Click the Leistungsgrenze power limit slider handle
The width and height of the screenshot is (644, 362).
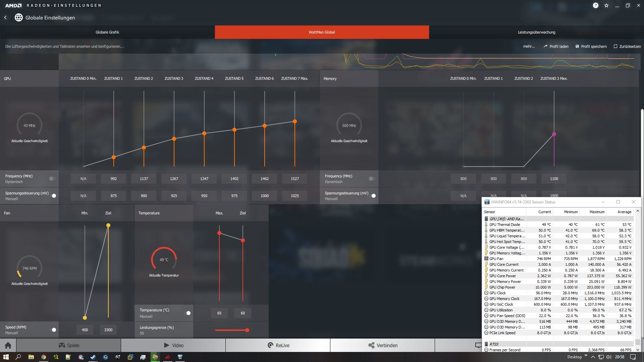point(247,330)
